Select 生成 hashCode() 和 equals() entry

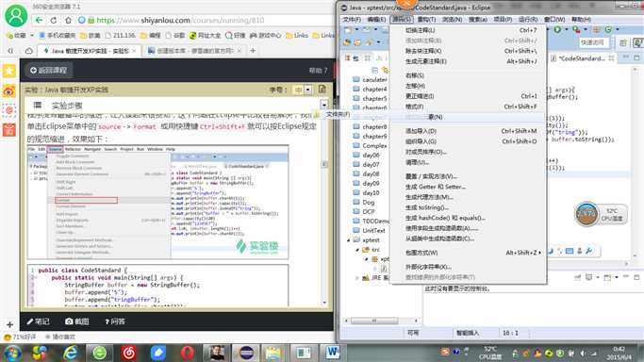(469, 218)
